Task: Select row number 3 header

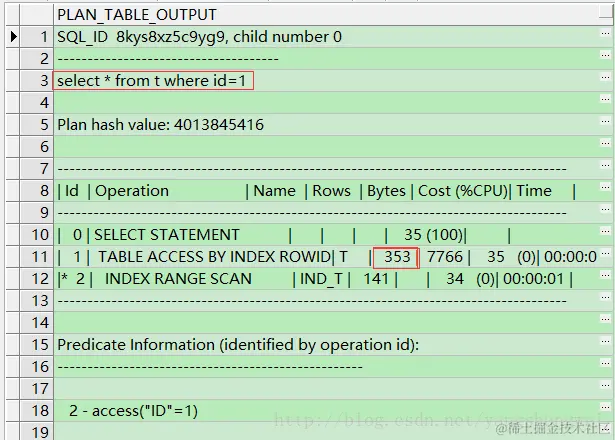Action: click(x=36, y=81)
